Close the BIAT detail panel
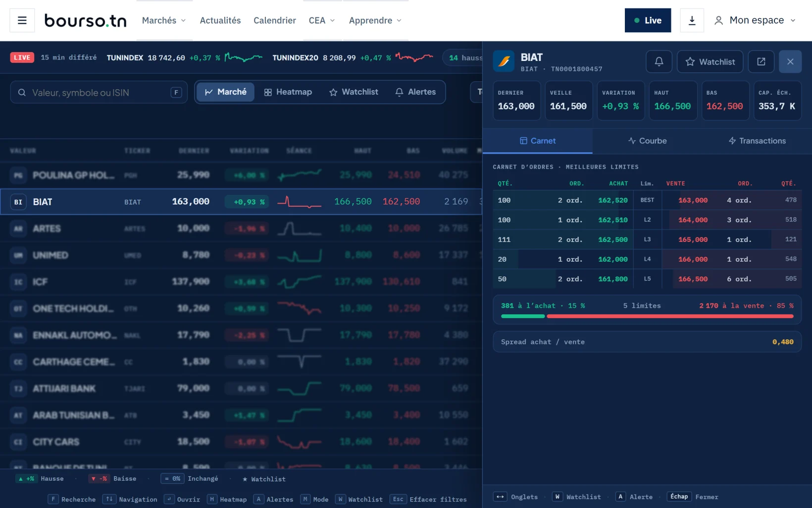 pyautogui.click(x=790, y=61)
